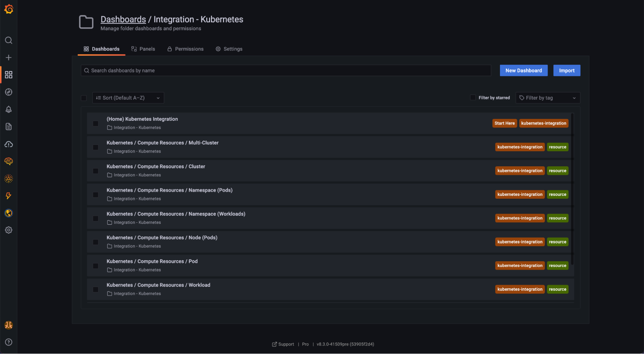Screen dimensions: 644x354
Task: Enable the Filter by starred checkbox
Action: [473, 98]
